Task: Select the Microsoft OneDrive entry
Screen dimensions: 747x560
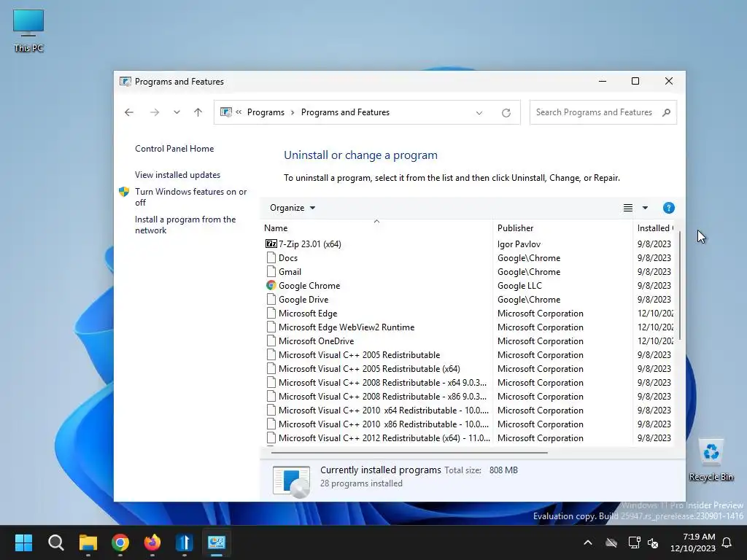Action: 317,341
